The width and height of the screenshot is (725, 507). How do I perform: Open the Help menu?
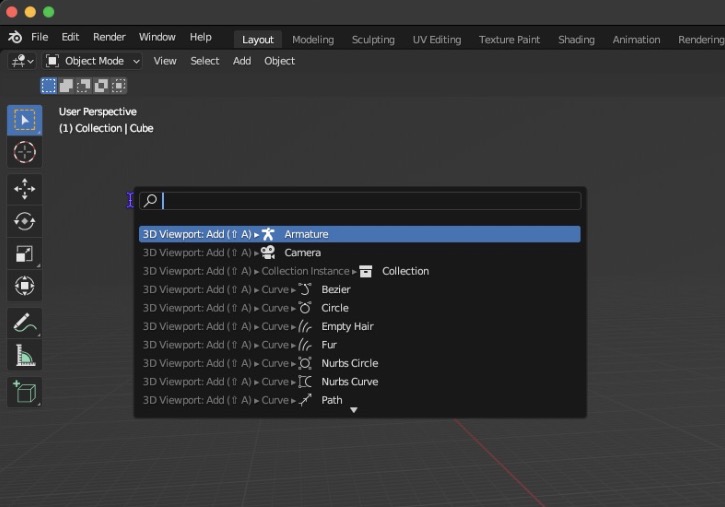201,37
